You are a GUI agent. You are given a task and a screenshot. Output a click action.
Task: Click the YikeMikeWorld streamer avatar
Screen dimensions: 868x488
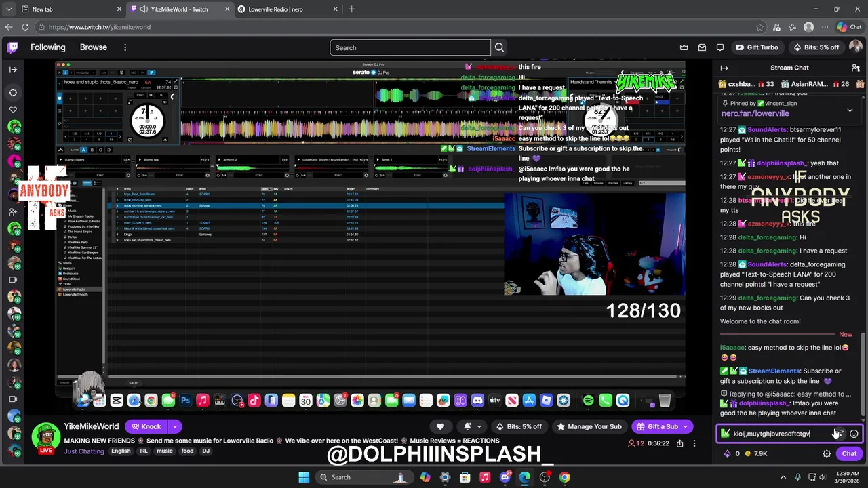pyautogui.click(x=45, y=439)
